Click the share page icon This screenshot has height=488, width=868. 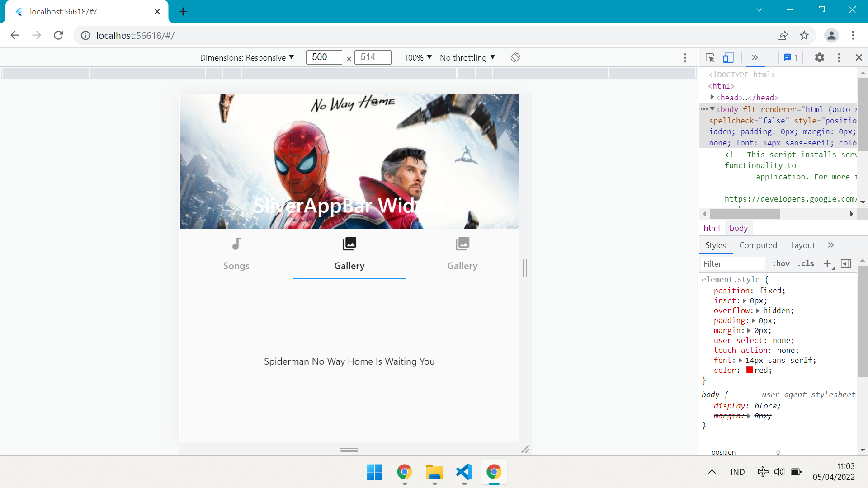[x=783, y=35]
